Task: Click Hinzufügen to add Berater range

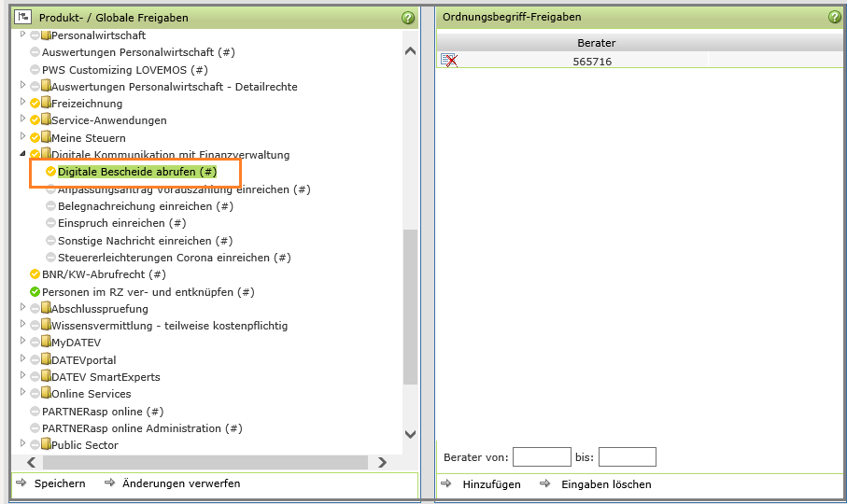Action: 491,484
